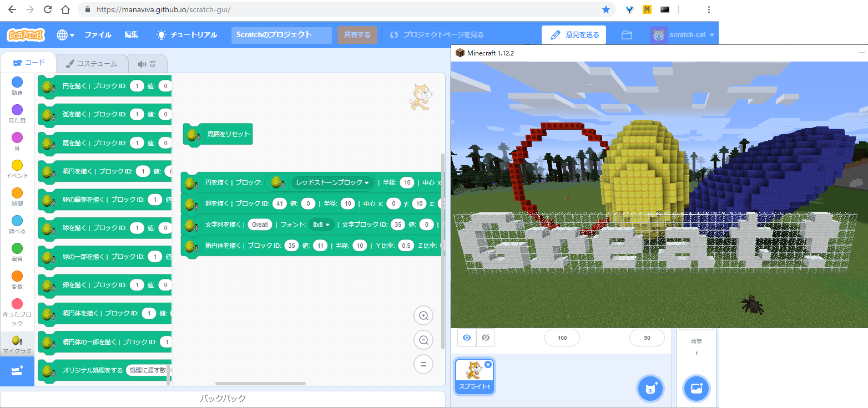
Task: Open the globe language menu
Action: coord(65,34)
